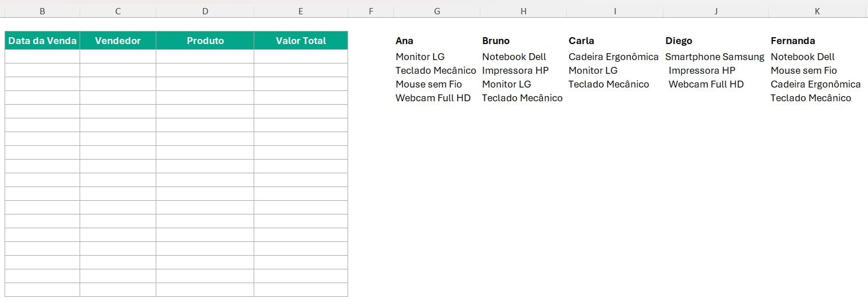
Task: Click 'Impressora HP' under Bruno
Action: pyautogui.click(x=515, y=70)
